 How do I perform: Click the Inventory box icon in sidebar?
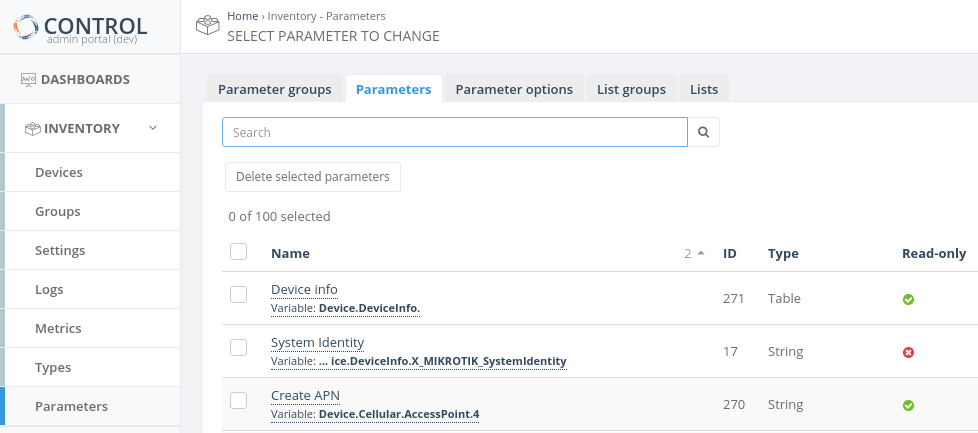coord(32,128)
